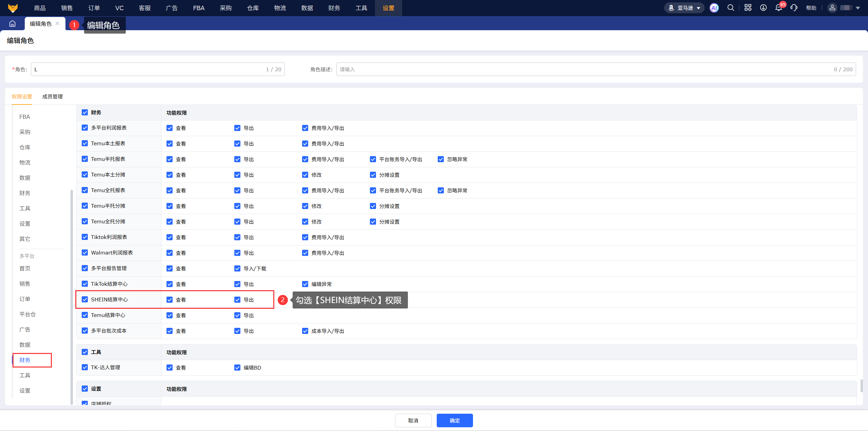Open the download center icon
This screenshot has height=431, width=868.
tap(763, 8)
